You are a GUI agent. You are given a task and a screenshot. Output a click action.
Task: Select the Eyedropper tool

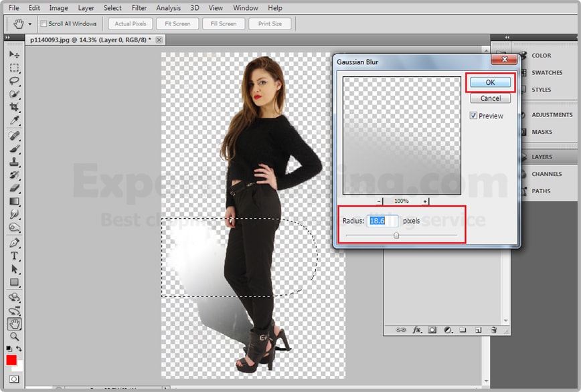[x=14, y=121]
